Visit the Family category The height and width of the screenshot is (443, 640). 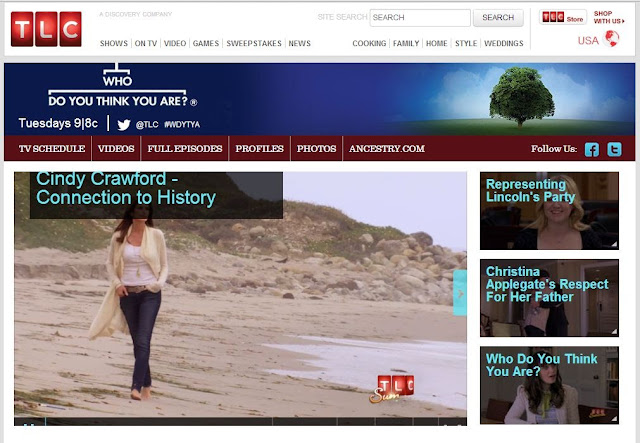(x=406, y=43)
